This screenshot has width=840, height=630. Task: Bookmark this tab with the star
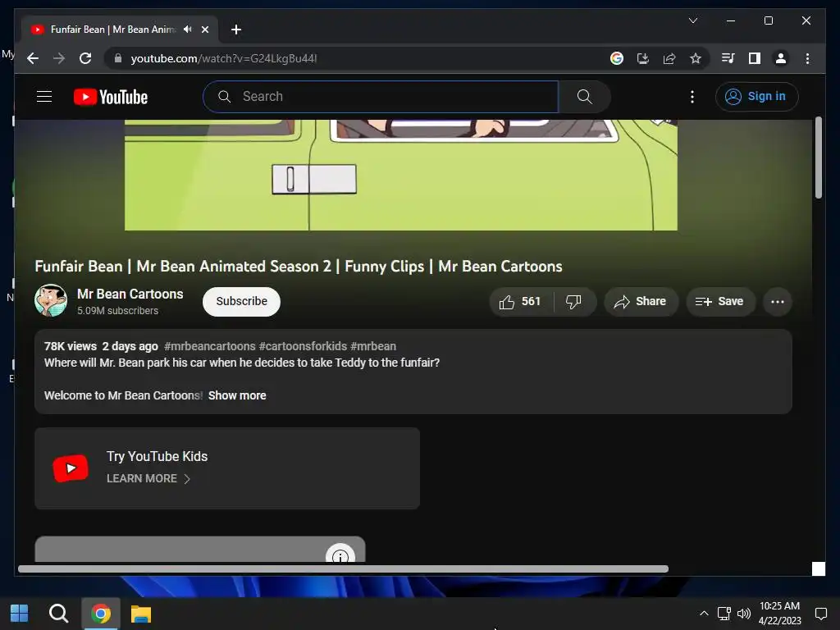pos(696,58)
